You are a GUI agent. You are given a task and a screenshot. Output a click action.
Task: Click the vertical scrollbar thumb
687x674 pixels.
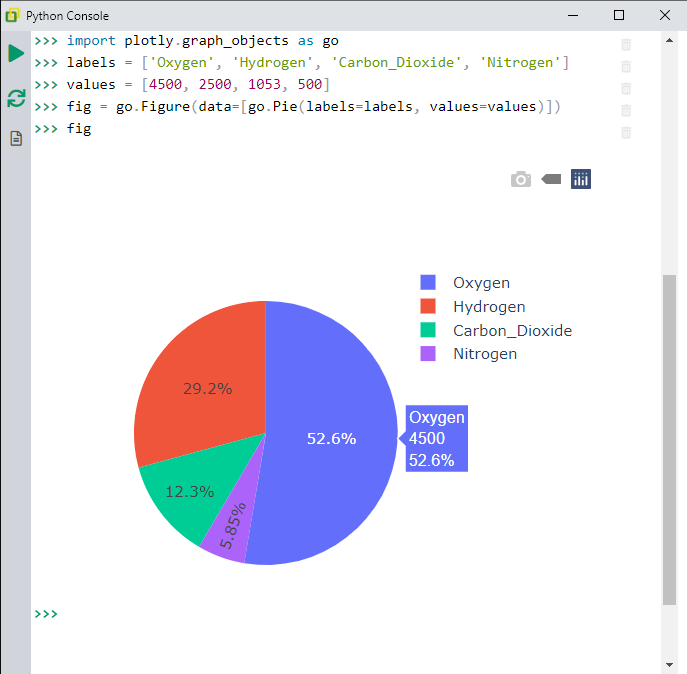[x=669, y=440]
